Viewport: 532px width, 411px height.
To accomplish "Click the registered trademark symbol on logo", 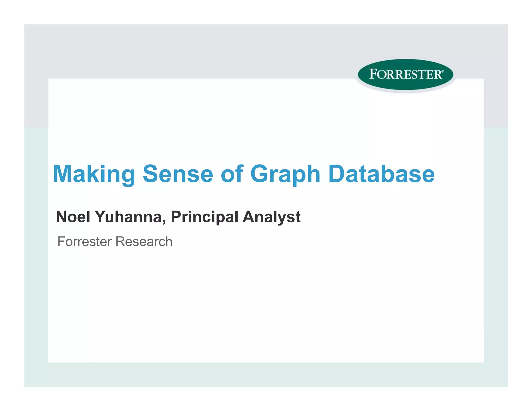I will click(442, 71).
